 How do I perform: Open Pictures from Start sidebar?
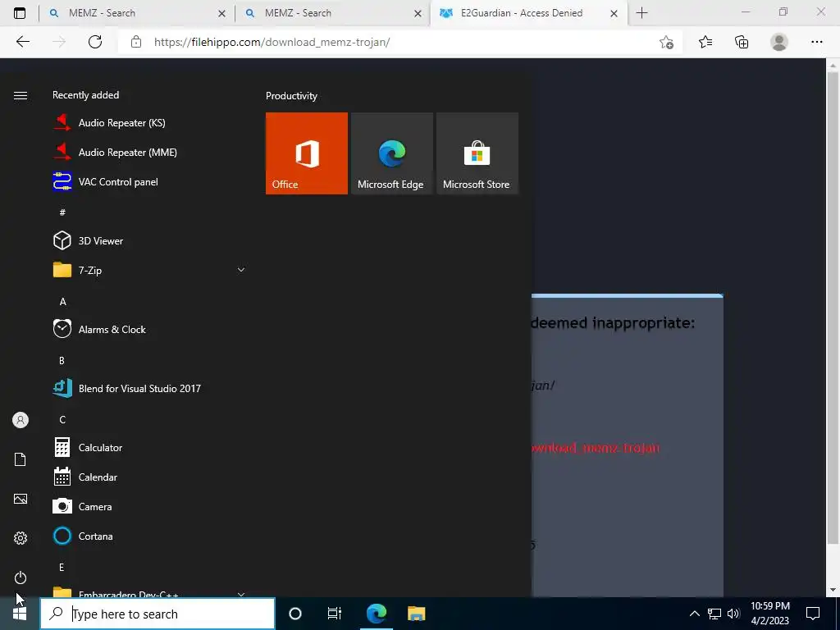(21, 499)
